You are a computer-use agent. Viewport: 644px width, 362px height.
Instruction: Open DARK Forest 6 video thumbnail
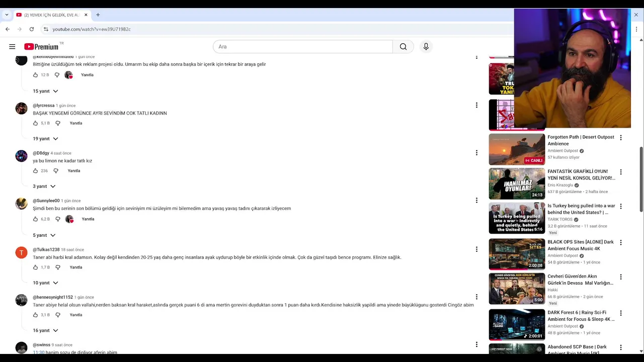(517, 325)
